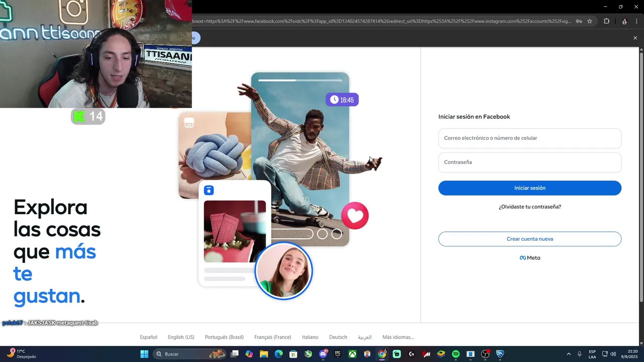This screenshot has width=644, height=362.
Task: Open the ESP LAA keyboard language selector
Action: pos(592,354)
